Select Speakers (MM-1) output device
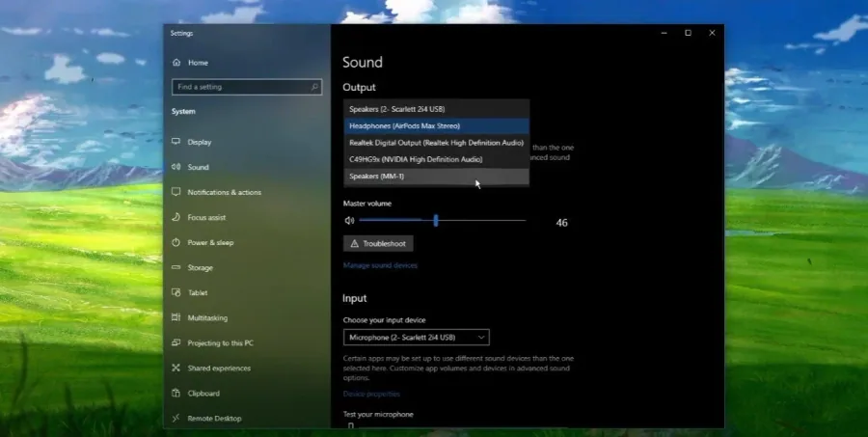This screenshot has width=868, height=437. click(x=436, y=177)
